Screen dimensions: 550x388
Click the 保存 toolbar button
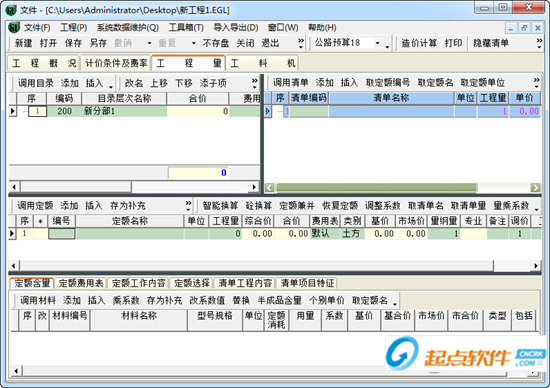(73, 43)
